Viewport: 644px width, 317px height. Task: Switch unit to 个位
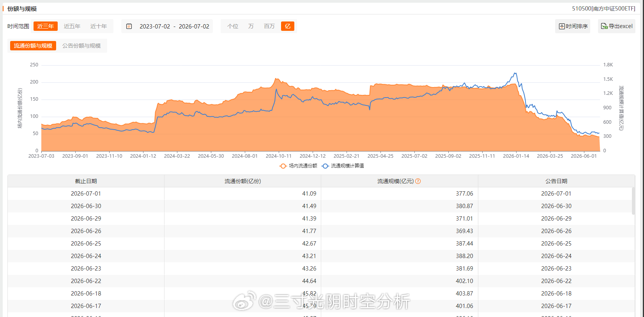pyautogui.click(x=233, y=26)
